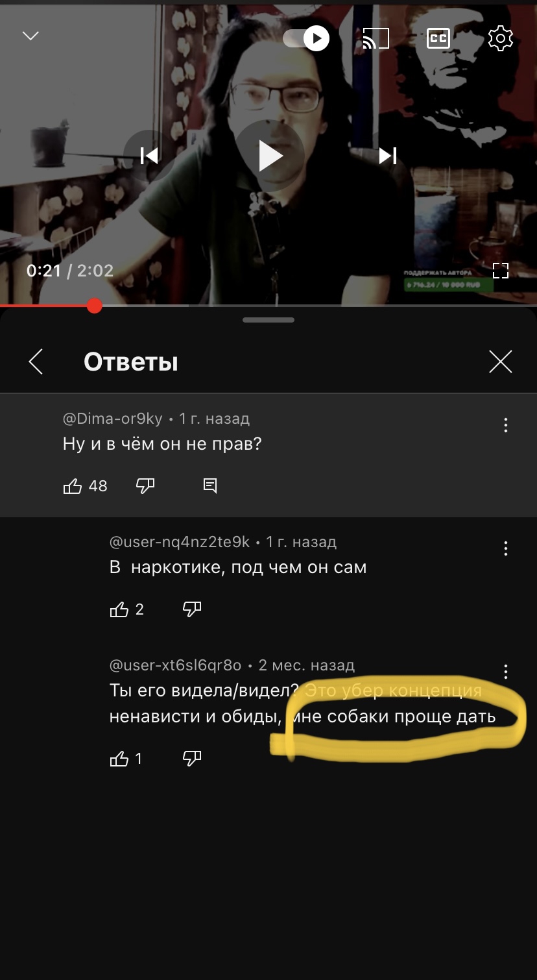Viewport: 537px width, 980px height.
Task: Play the paused video
Action: (x=269, y=156)
